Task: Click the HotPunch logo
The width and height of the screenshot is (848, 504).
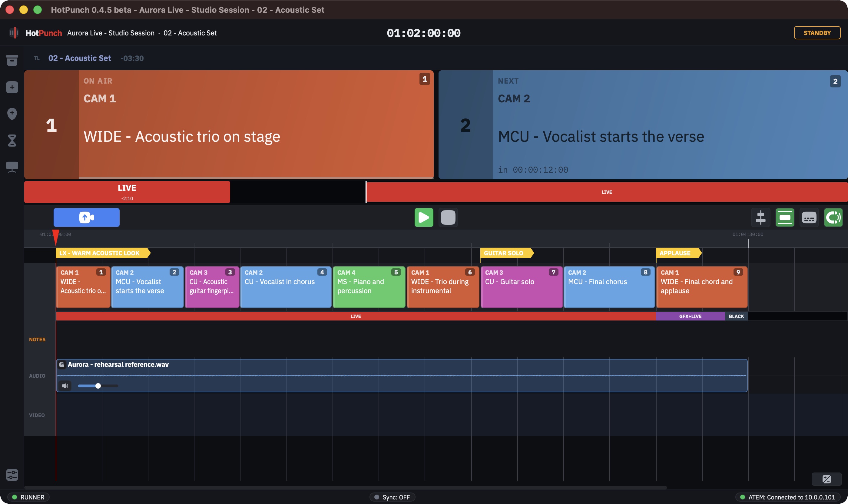Action: pos(36,33)
